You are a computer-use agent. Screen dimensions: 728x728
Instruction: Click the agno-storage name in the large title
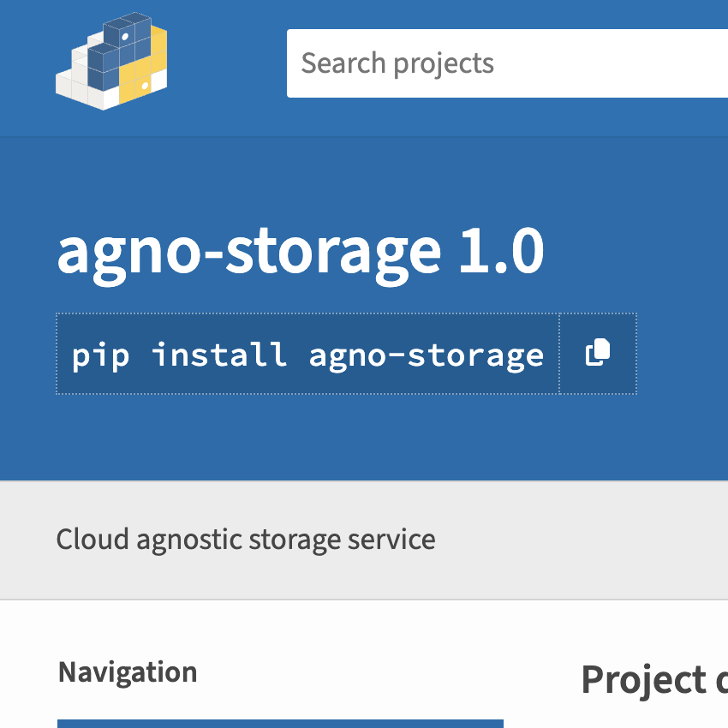248,251
